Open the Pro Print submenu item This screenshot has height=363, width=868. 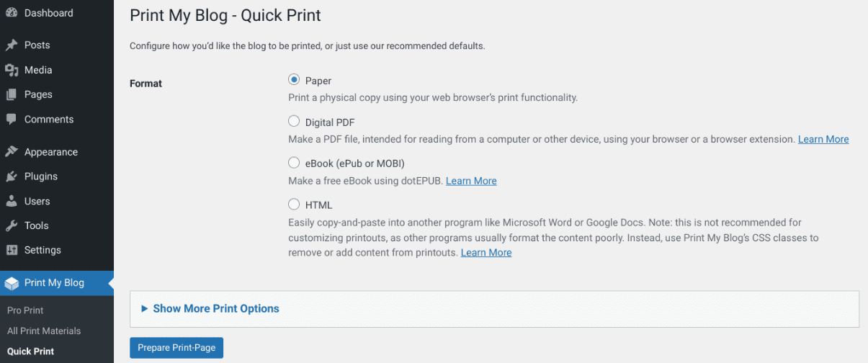tap(25, 310)
